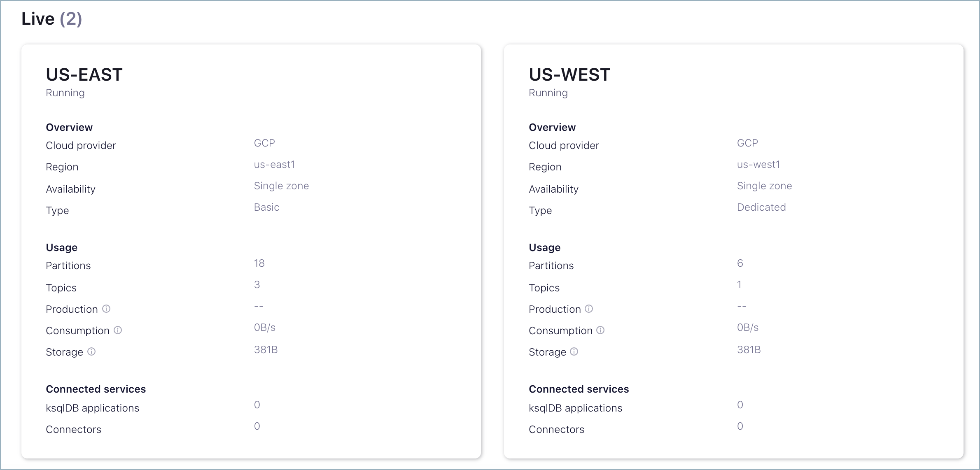Screen dimensions: 980x470
Task: Click the info icon next to US-EAST Storage
Action: click(x=91, y=351)
